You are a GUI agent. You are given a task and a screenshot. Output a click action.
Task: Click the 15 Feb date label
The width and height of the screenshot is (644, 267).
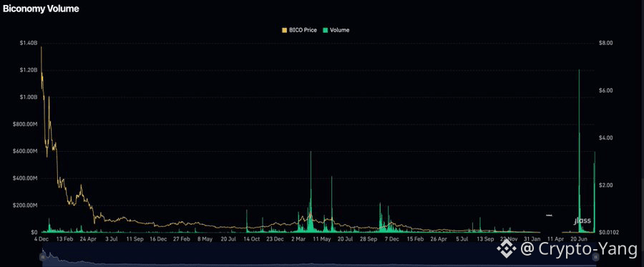pyautogui.click(x=415, y=238)
